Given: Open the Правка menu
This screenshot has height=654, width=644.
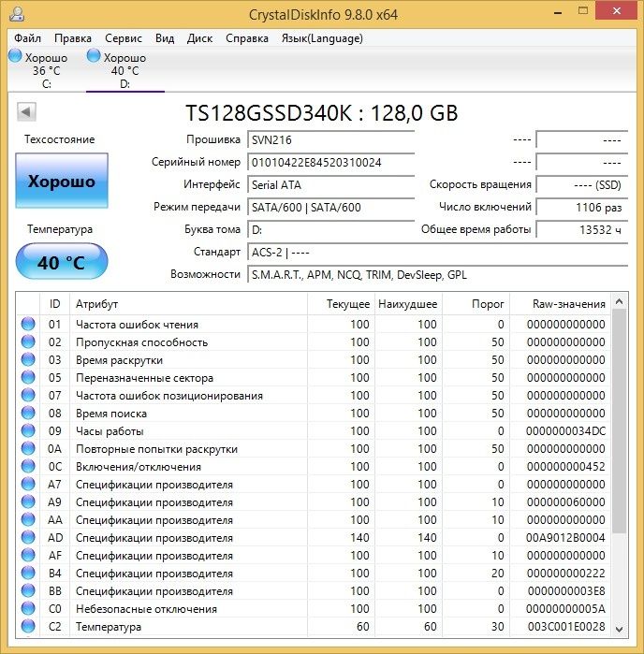Looking at the screenshot, I should [x=73, y=38].
